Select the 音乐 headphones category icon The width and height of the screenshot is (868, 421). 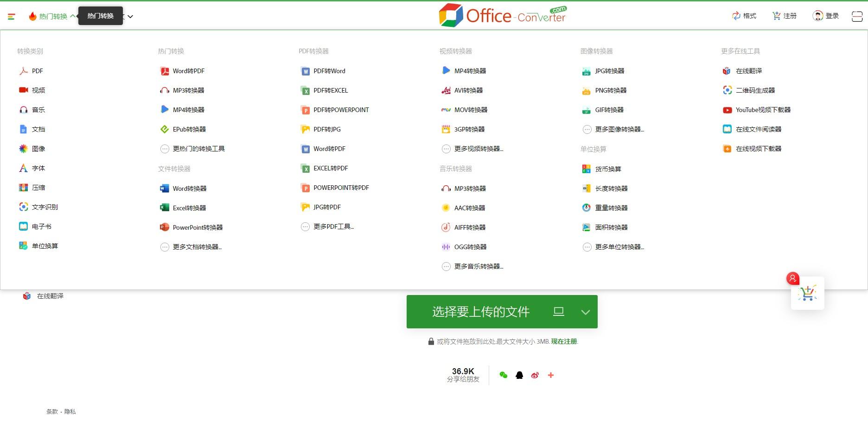(24, 110)
